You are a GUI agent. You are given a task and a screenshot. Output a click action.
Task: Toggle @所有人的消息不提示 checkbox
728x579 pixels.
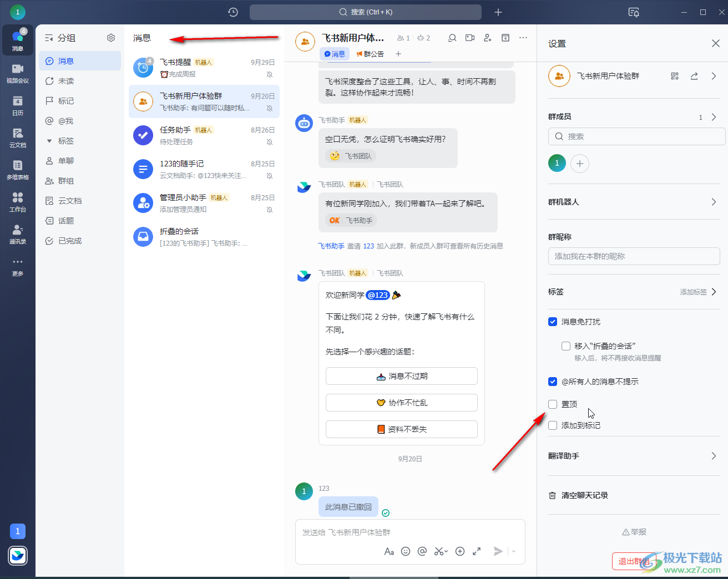point(553,382)
